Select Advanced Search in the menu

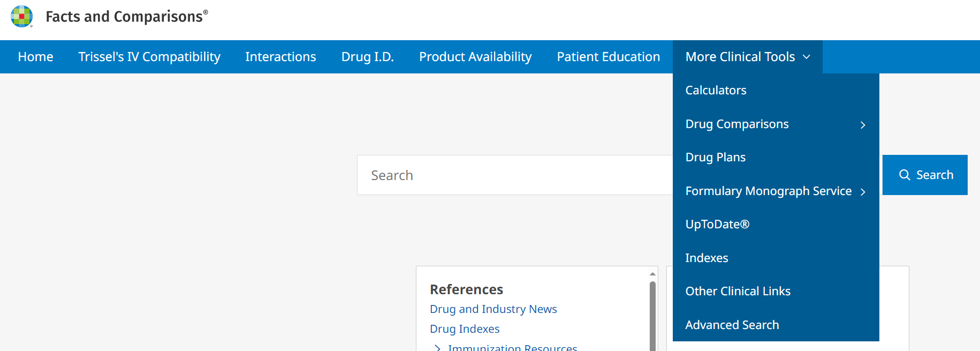point(732,325)
